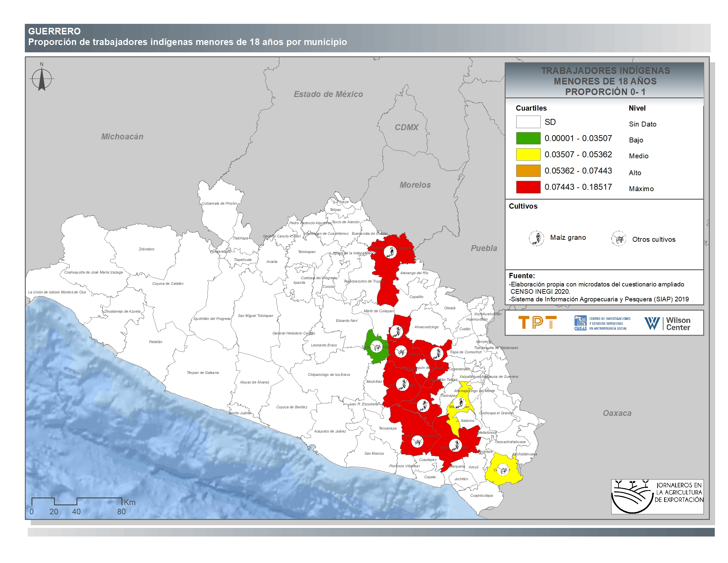Click the red Máximo legend swatch
728x563 pixels.
(528, 187)
